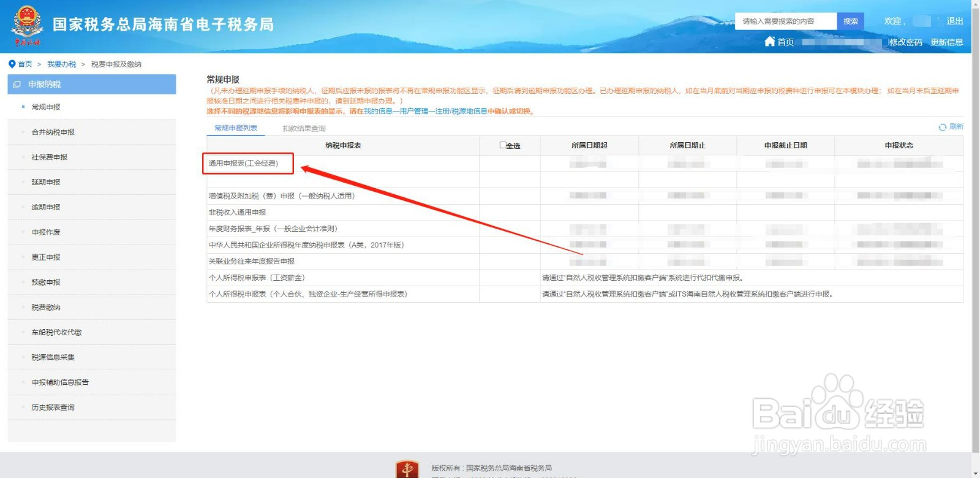Click the home icon beside 首页 in header
Viewport: 980px width, 478px height.
coord(770,41)
